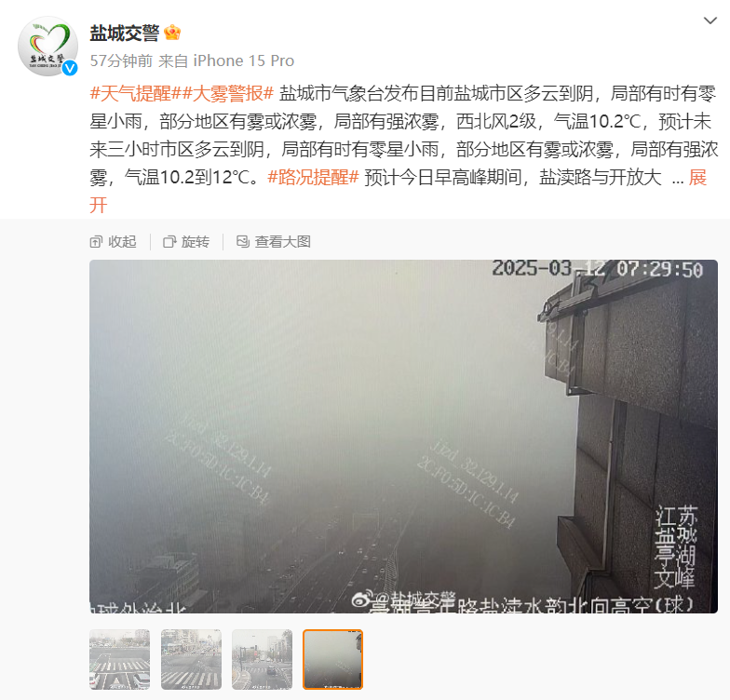Open the #路况提醒# hashtag topic
This screenshot has width=730, height=700.
click(313, 177)
